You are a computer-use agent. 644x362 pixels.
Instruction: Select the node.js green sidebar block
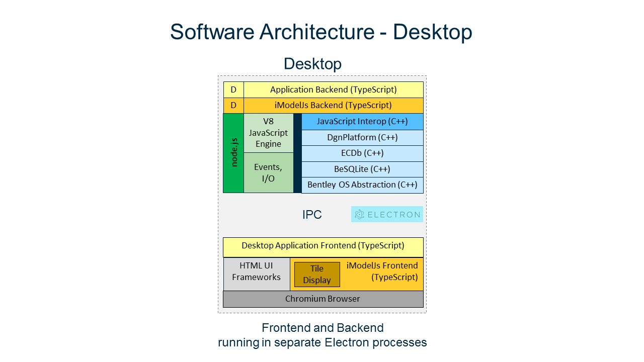[233, 153]
